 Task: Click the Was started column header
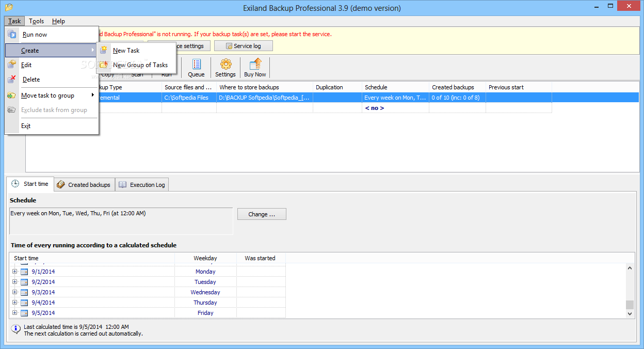261,258
